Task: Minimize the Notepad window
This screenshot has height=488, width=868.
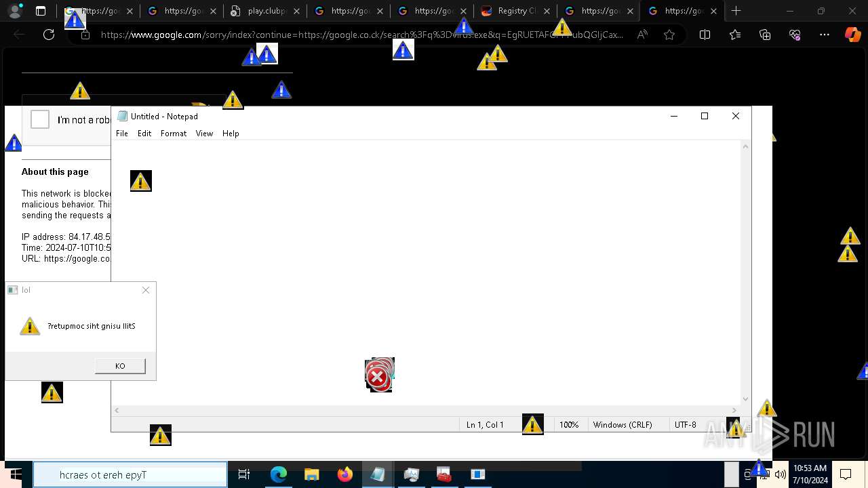Action: click(x=674, y=116)
